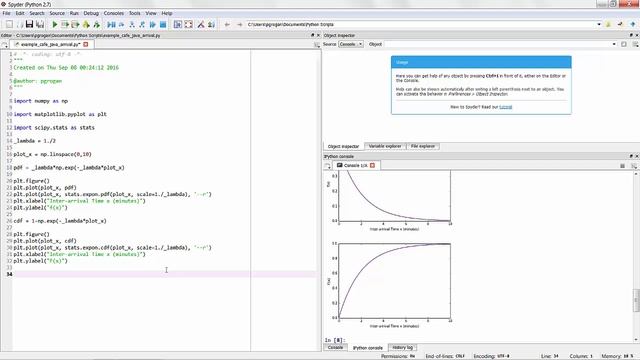Stop debugging with the blue square icon
This screenshot has height=360, width=640.
pyautogui.click(x=163, y=24)
